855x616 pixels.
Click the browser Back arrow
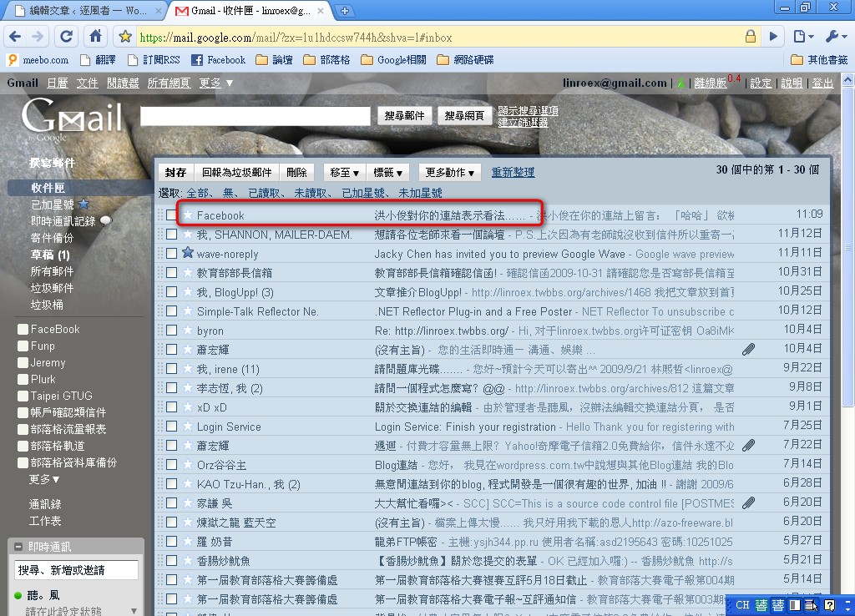tap(15, 37)
